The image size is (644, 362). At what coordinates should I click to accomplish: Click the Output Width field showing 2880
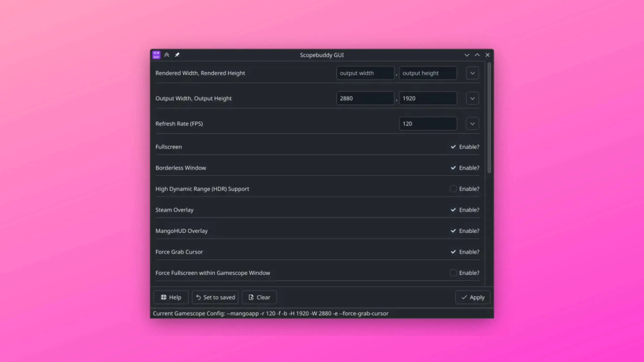365,98
